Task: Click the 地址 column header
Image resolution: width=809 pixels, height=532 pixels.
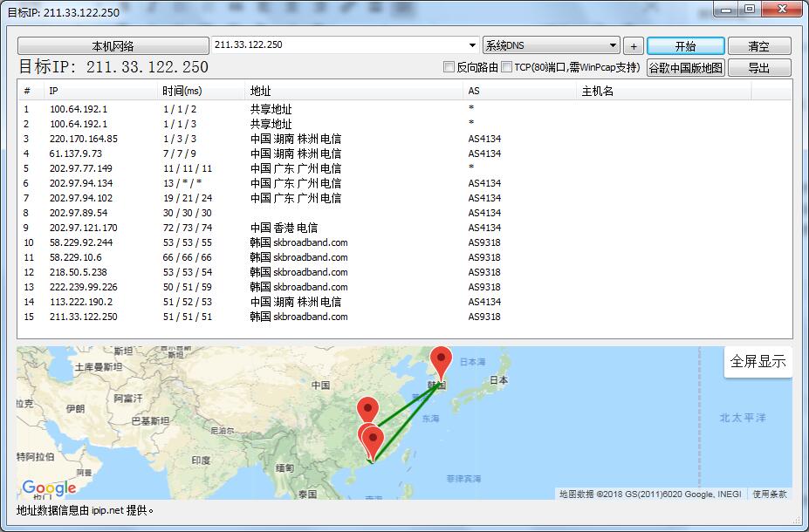Action: click(x=260, y=91)
